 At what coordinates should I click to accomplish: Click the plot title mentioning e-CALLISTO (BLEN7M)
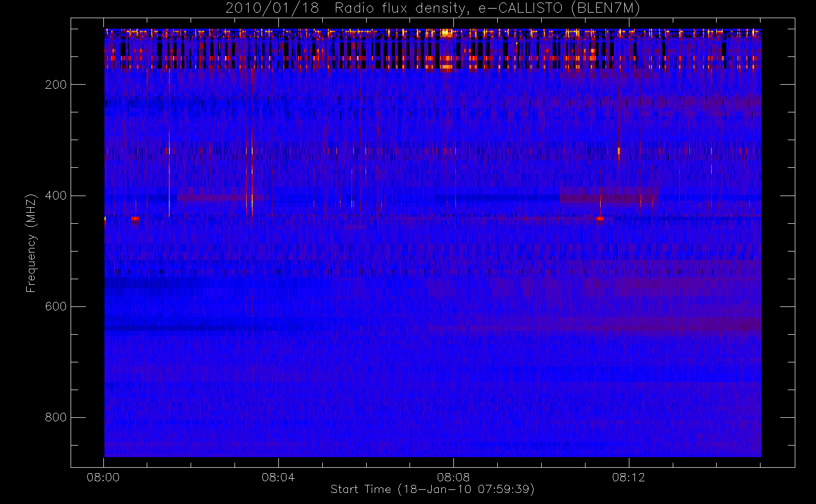tap(433, 8)
